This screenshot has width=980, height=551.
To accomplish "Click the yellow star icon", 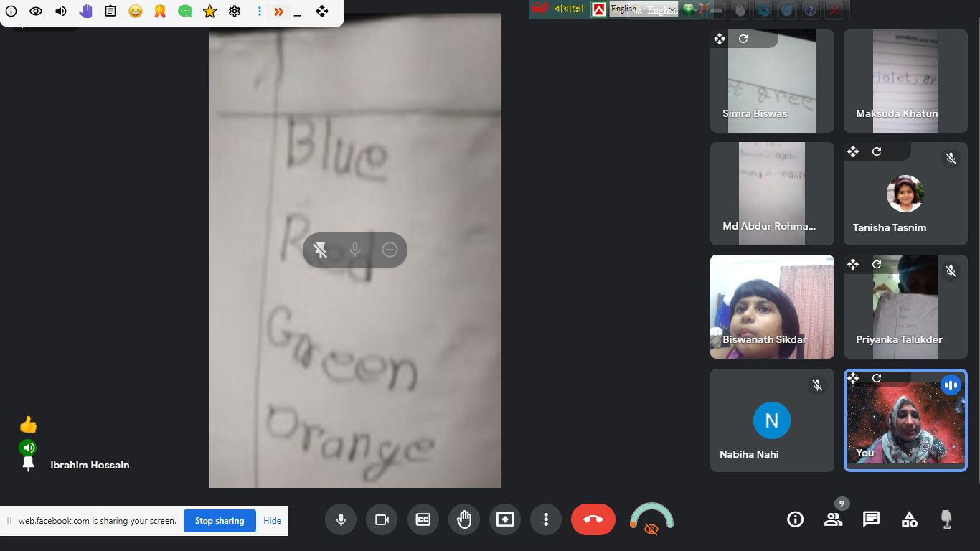I will click(209, 11).
